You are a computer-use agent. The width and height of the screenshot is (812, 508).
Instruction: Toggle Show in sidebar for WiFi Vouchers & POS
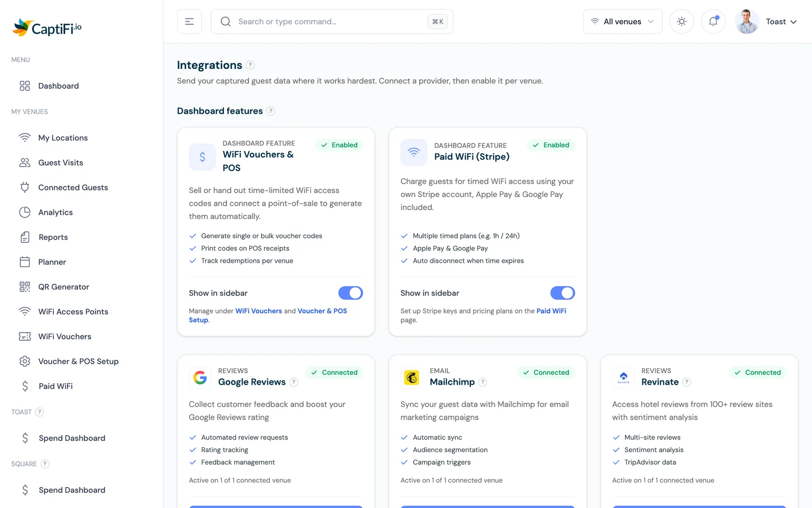(x=351, y=293)
